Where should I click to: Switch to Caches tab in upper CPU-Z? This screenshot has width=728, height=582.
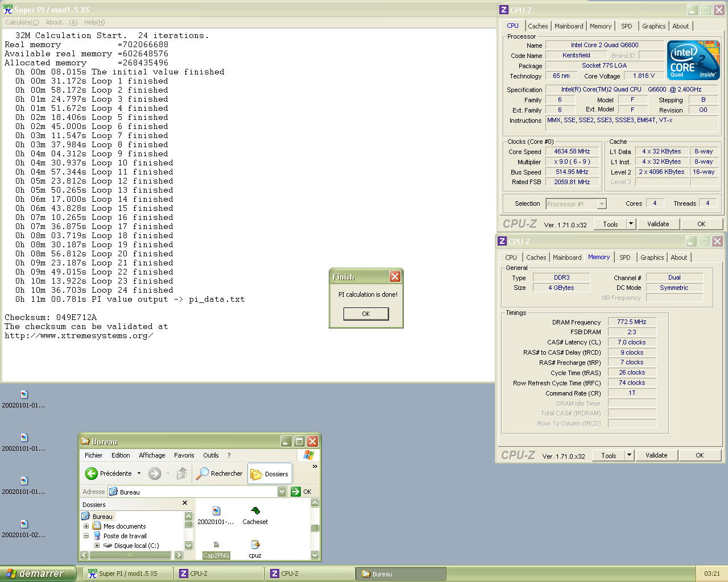[537, 26]
